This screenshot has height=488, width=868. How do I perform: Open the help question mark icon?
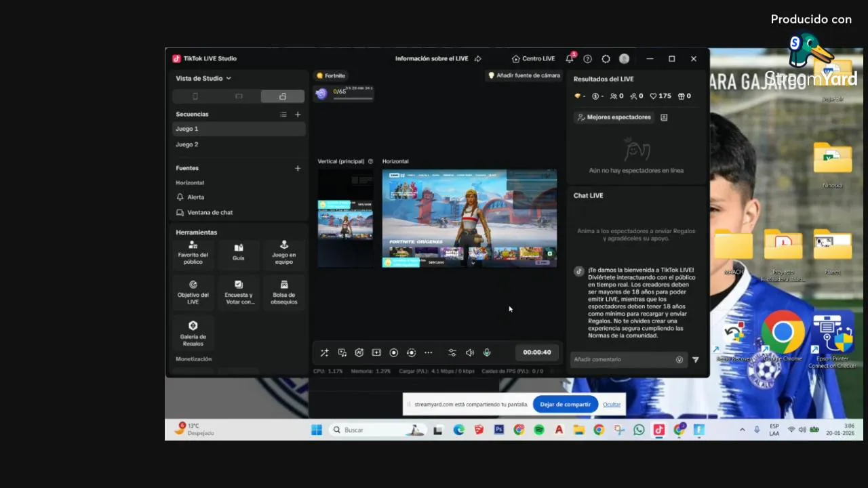click(588, 59)
